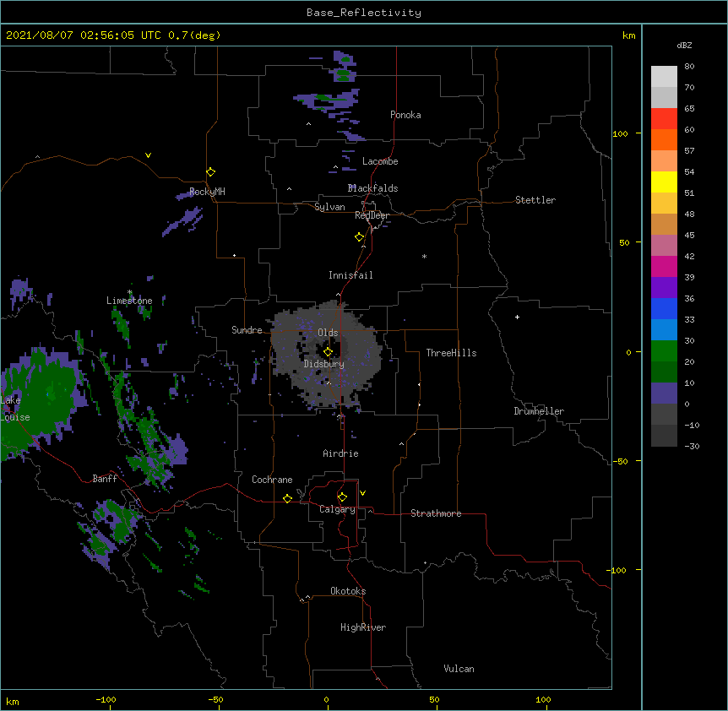Click the yellow diamond marker above Calgary label

[x=342, y=497]
